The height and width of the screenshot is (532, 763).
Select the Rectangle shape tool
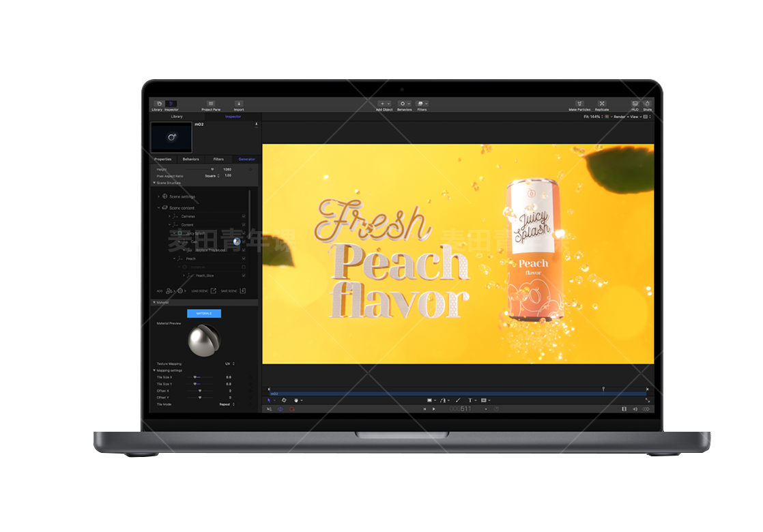(x=430, y=400)
